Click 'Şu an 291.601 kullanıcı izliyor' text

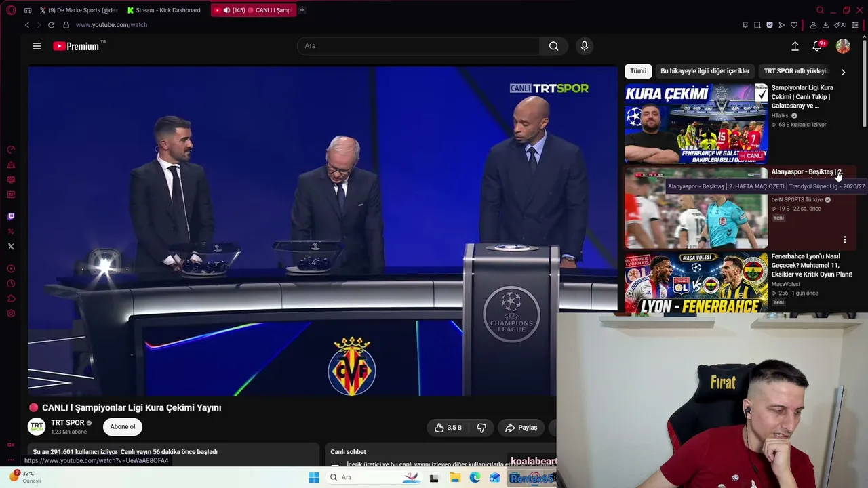75,452
